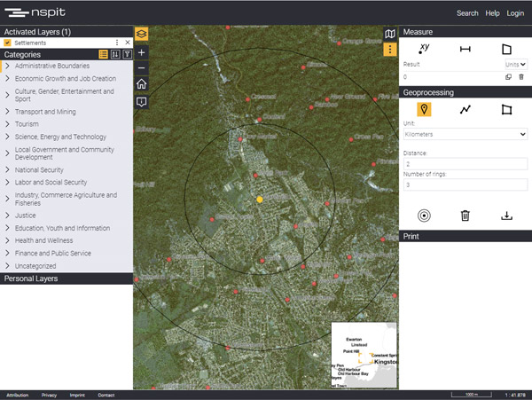Open Login in top bar
Image resolution: width=532 pixels, height=400 pixels.
tap(515, 13)
